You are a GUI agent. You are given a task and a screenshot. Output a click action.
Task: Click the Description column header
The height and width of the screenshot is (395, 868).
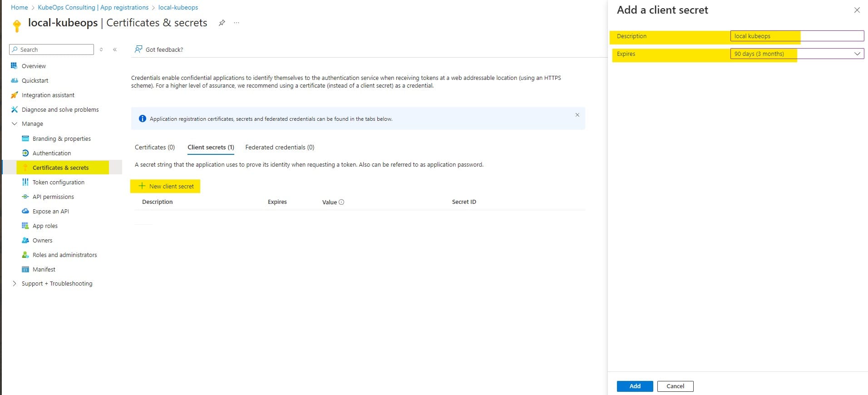click(x=157, y=202)
